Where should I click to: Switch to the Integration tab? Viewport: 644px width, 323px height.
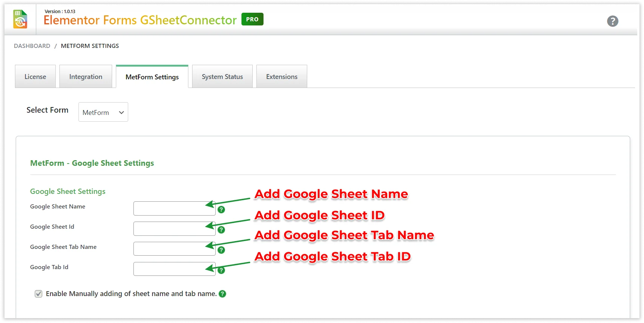(x=86, y=77)
